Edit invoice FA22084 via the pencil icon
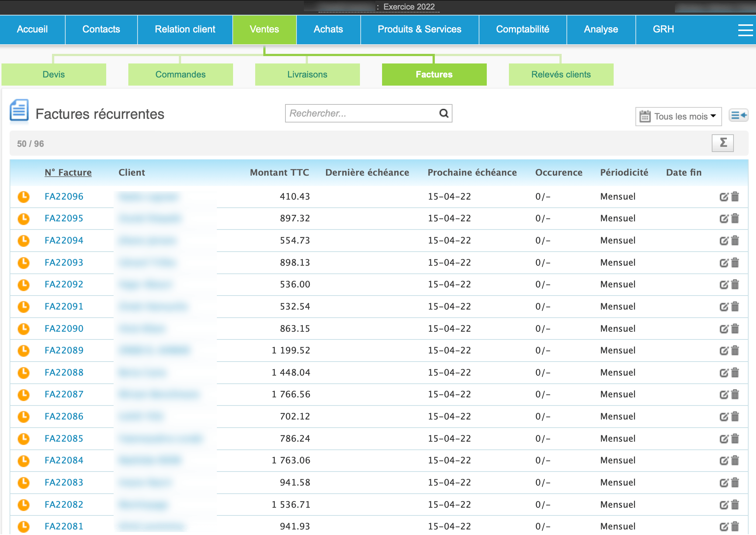 724,460
